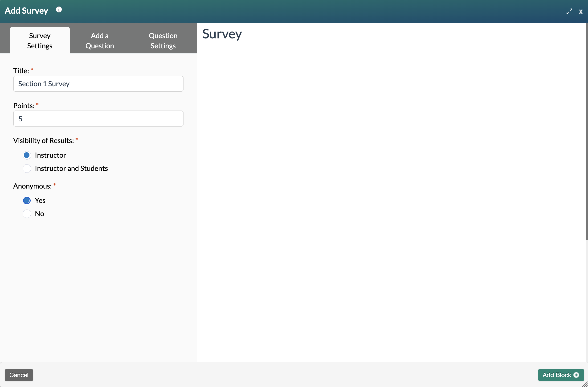Select Instructor and Students visibility

pos(27,169)
